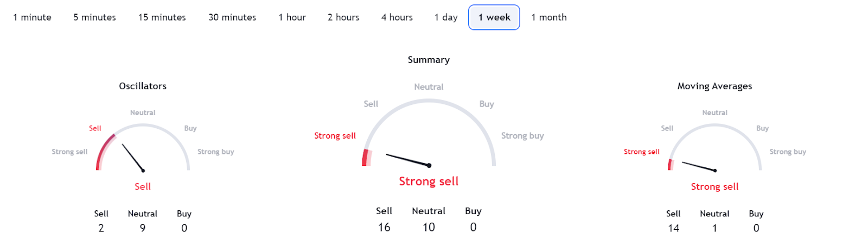Switch to the 1 hour tab
This screenshot has height=244, width=868.
pos(292,17)
